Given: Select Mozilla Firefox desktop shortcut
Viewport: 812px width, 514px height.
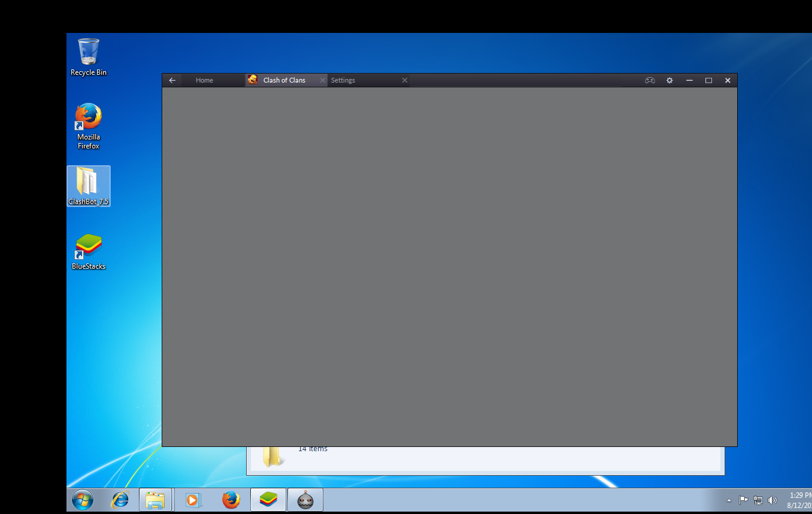Looking at the screenshot, I should pyautogui.click(x=89, y=126).
